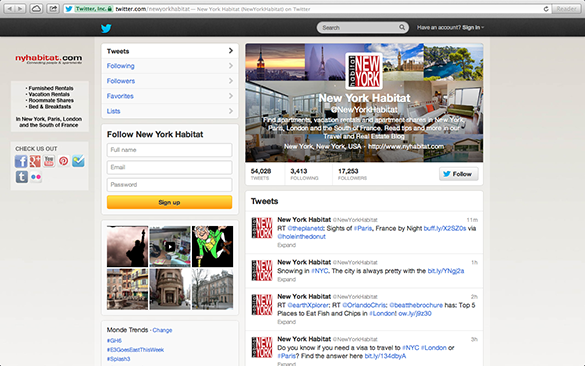Select Lists in the profile menu
The image size is (585, 366).
pos(170,111)
